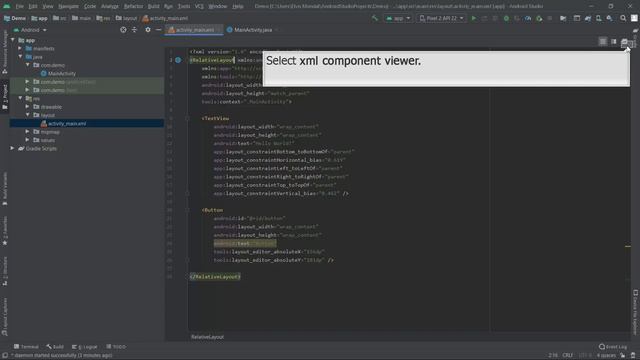Collapse the layout folder node
The width and height of the screenshot is (640, 360).
click(x=27, y=115)
